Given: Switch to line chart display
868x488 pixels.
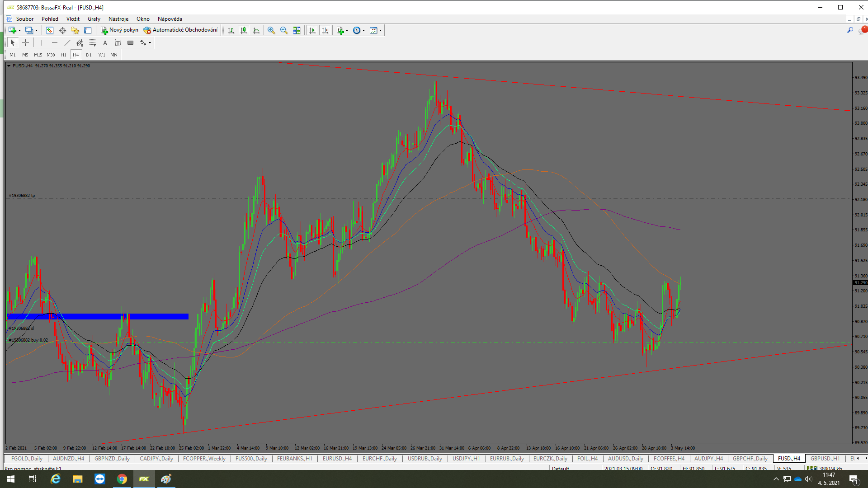Looking at the screenshot, I should pyautogui.click(x=256, y=30).
